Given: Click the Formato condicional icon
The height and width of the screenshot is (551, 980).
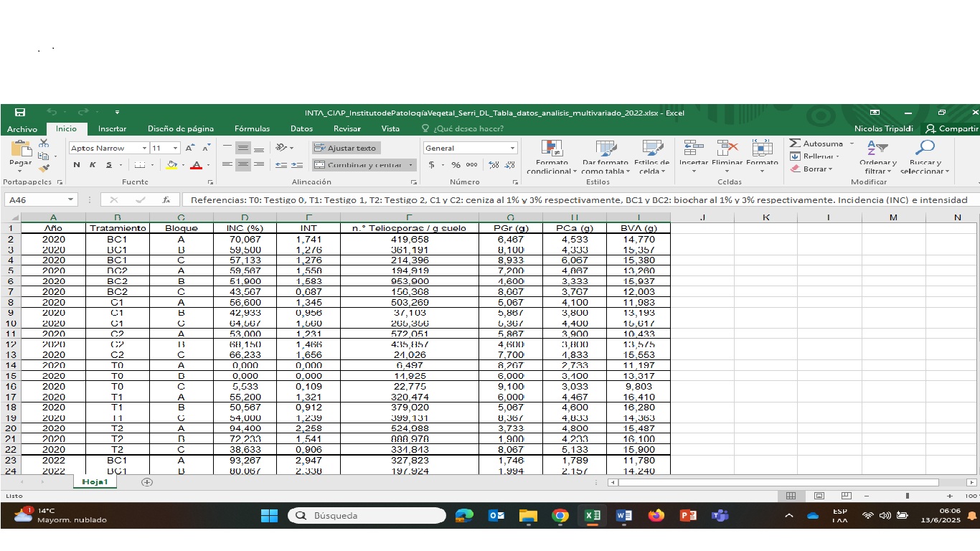Looking at the screenshot, I should tap(552, 148).
